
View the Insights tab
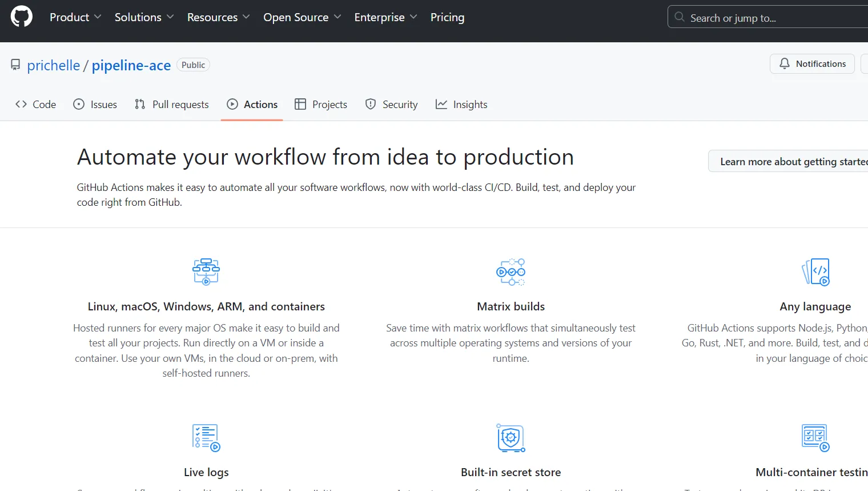[461, 104]
